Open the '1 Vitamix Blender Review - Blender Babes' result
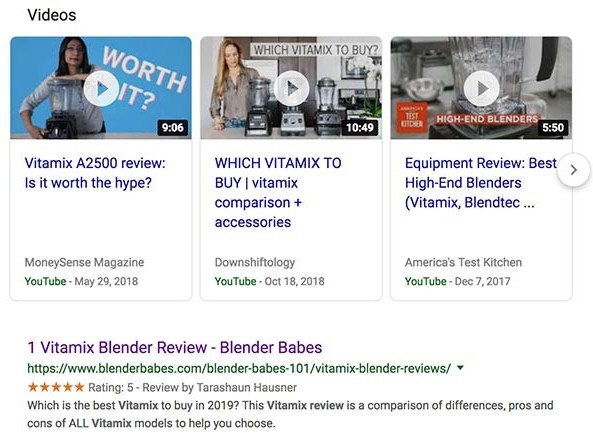This screenshot has width=593, height=433. (x=175, y=347)
